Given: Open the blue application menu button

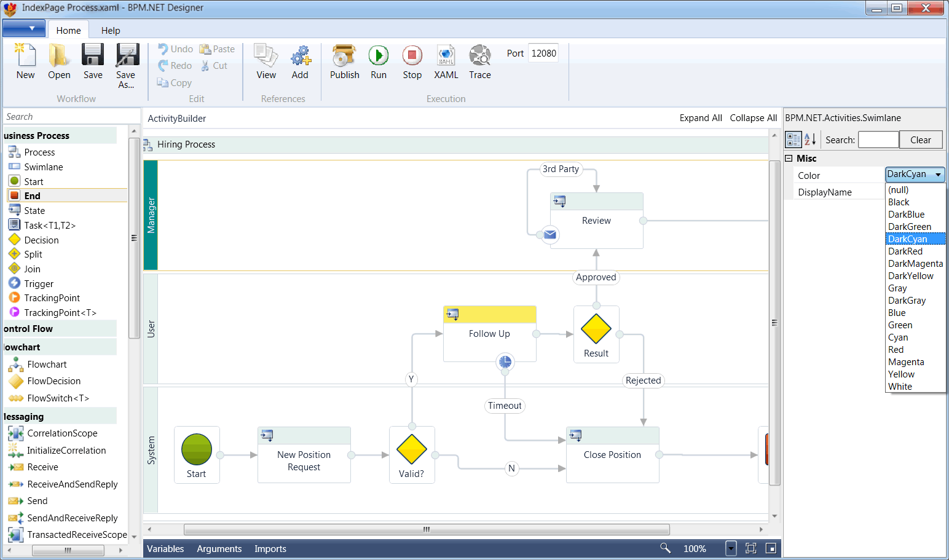Looking at the screenshot, I should pos(24,28).
